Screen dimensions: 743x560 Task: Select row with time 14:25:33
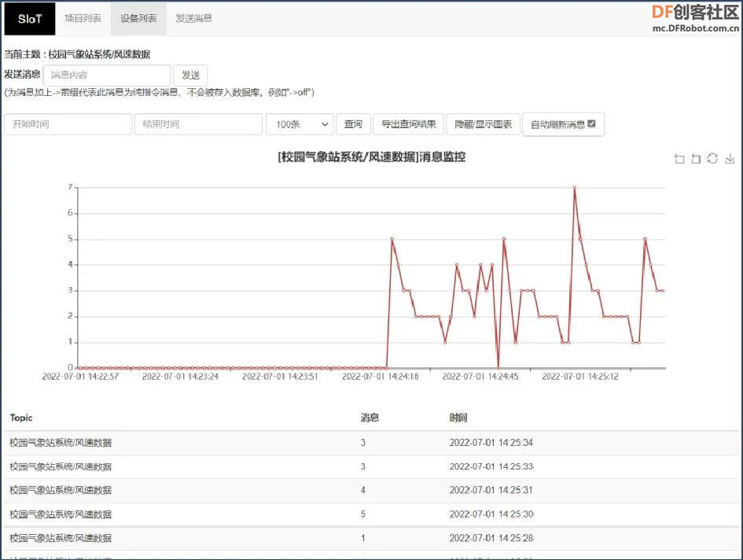371,467
